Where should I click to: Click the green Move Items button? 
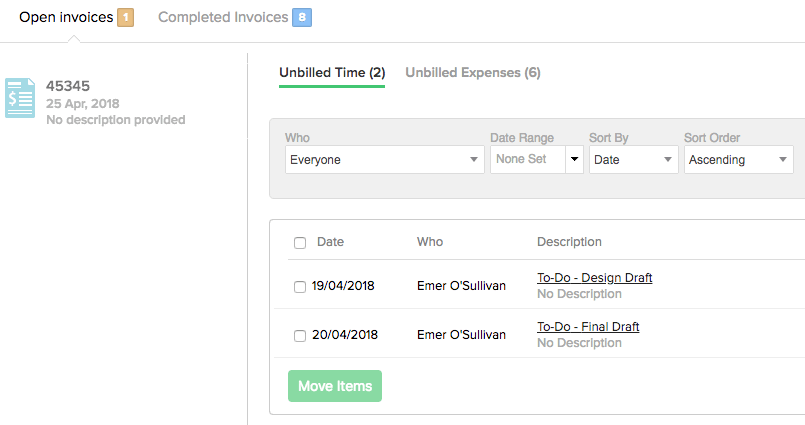(x=335, y=386)
